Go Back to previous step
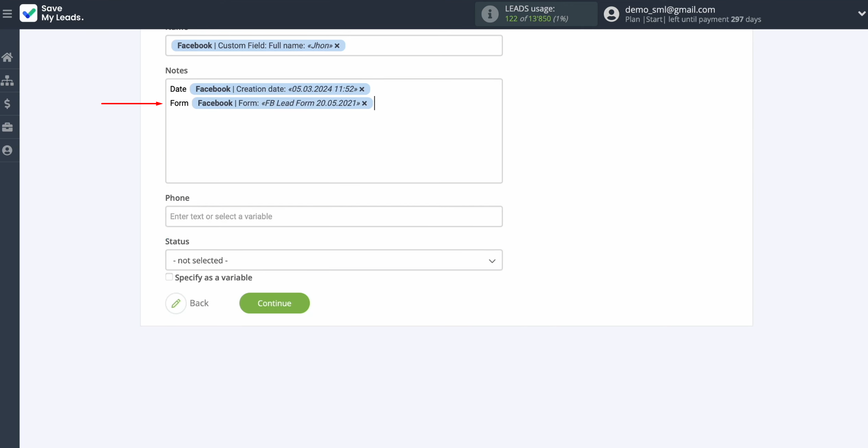 pyautogui.click(x=199, y=303)
